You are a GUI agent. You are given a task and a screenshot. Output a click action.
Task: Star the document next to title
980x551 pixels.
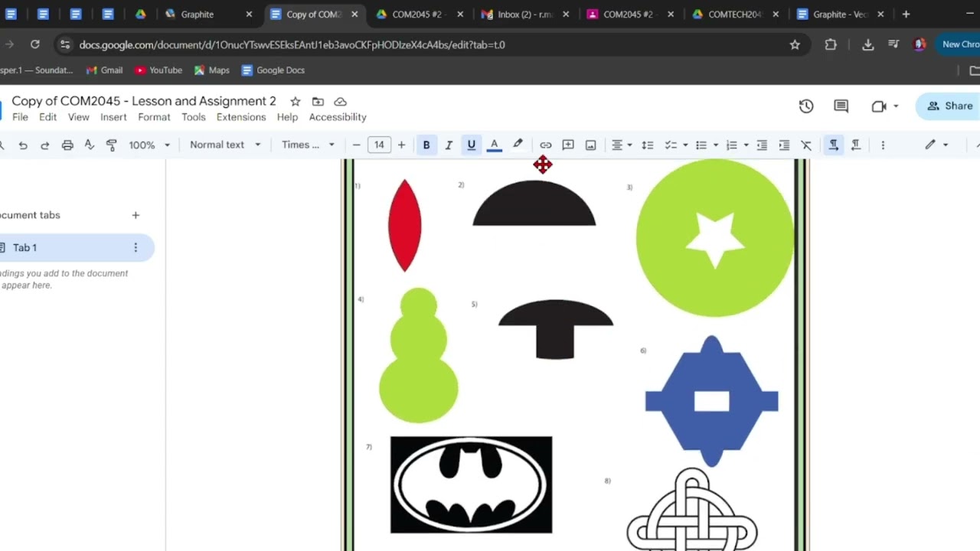[295, 101]
